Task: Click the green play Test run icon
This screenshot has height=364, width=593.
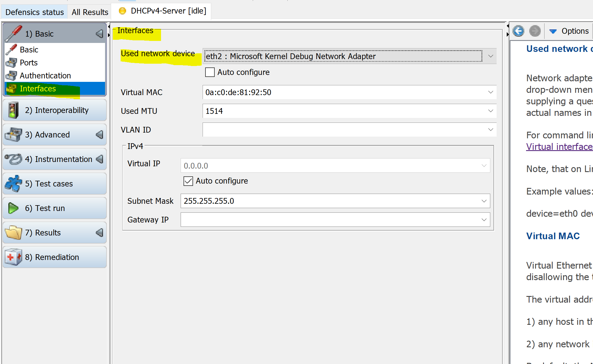Action: pyautogui.click(x=13, y=208)
